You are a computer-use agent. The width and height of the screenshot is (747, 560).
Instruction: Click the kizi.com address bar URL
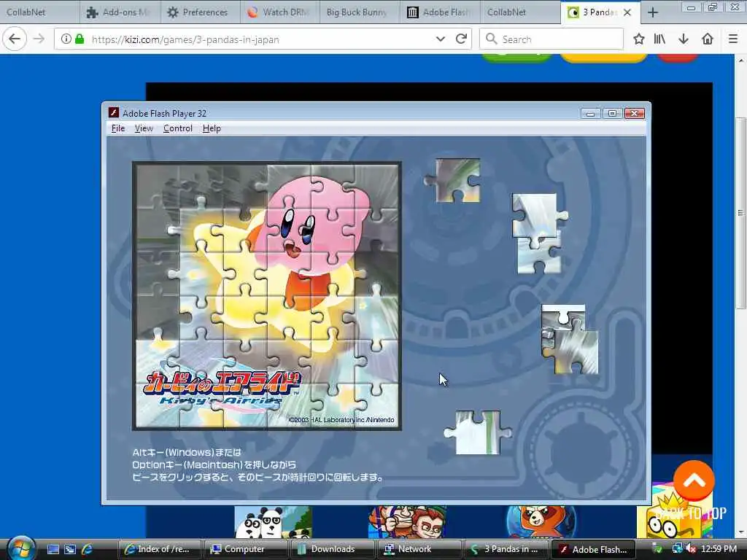185,39
